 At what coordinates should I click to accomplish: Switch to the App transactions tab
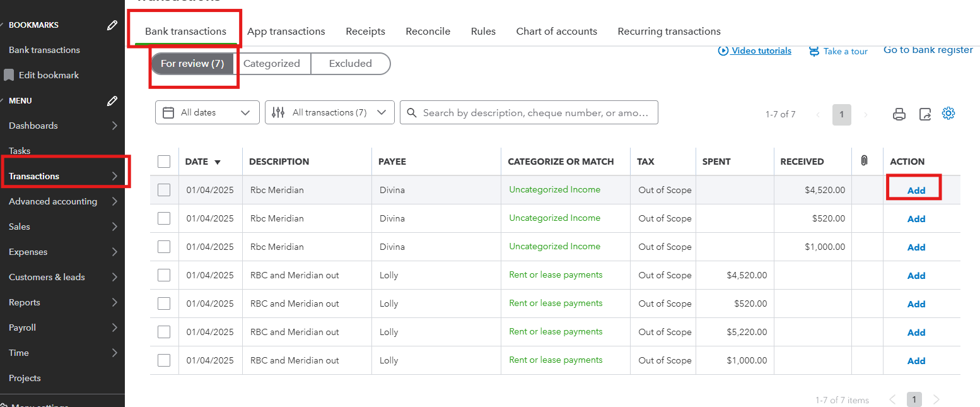coord(286,31)
